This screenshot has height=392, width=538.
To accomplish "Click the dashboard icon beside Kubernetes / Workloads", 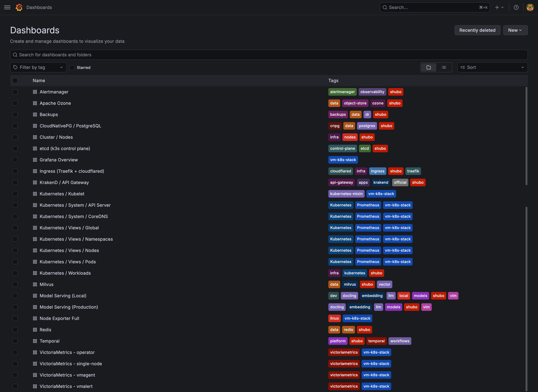I will pyautogui.click(x=35, y=273).
